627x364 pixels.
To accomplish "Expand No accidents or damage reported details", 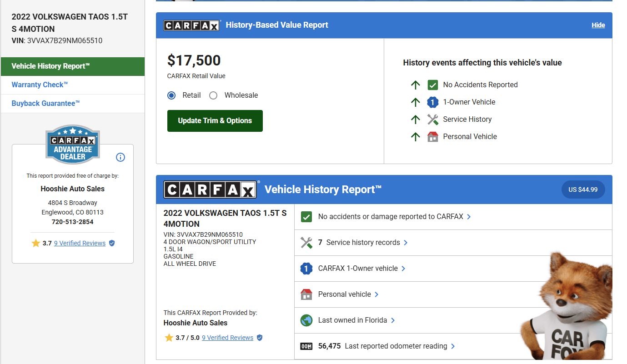I will [390, 217].
